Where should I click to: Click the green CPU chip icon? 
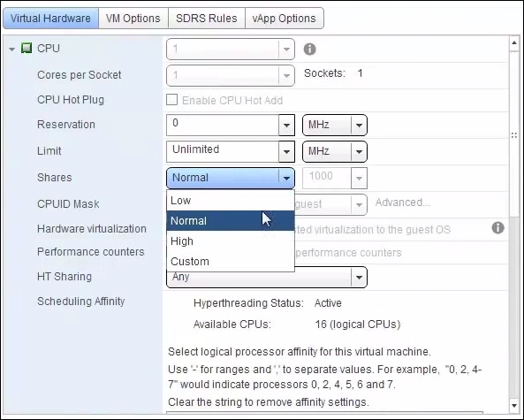point(27,48)
